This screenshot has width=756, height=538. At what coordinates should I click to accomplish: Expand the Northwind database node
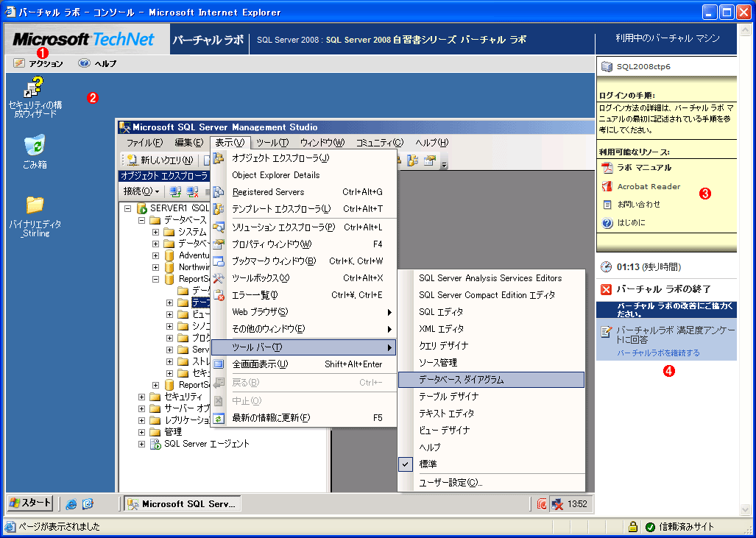coord(156,267)
